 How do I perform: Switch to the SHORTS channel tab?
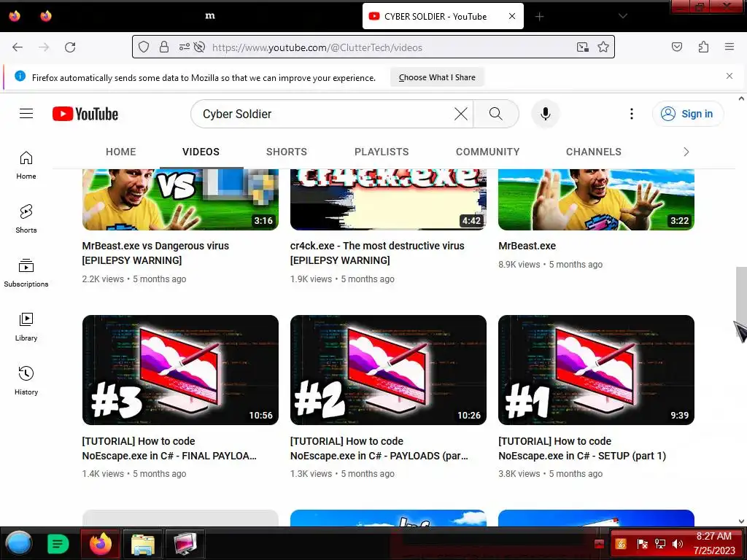[x=286, y=152]
